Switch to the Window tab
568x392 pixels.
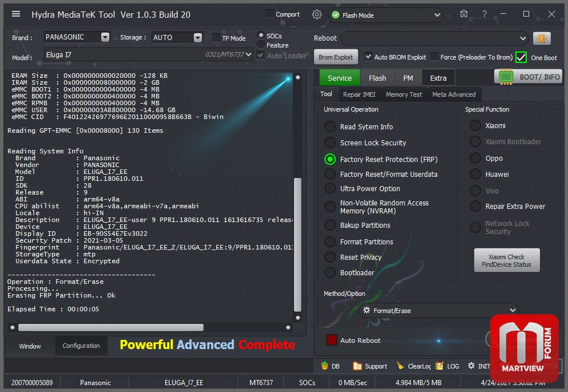coord(30,346)
